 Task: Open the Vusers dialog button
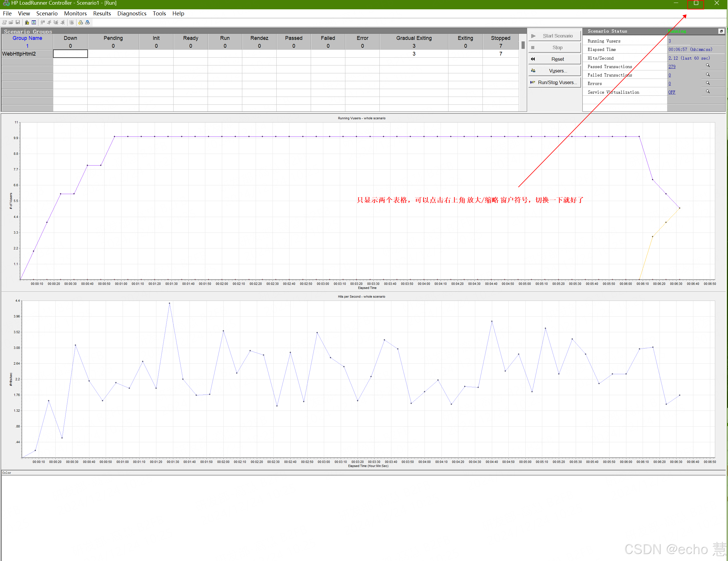(555, 71)
